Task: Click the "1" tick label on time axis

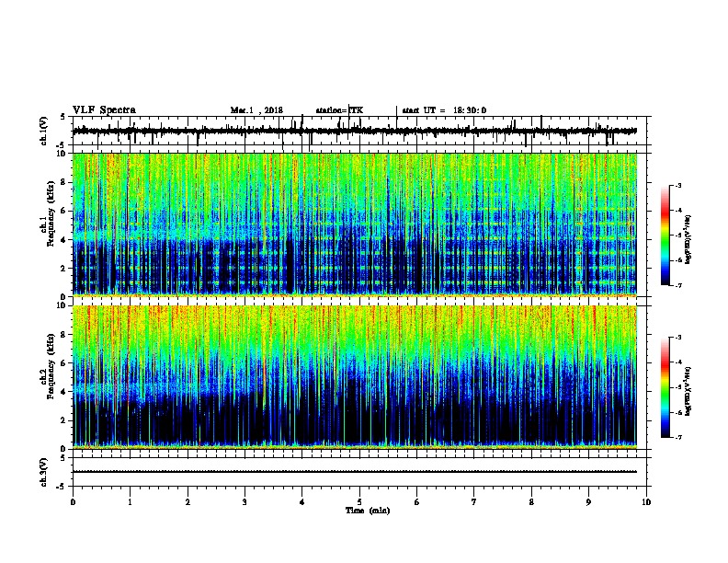Action: (x=130, y=502)
